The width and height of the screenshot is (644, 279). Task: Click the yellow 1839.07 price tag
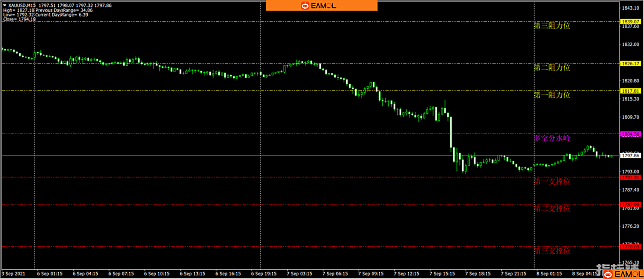pyautogui.click(x=630, y=22)
